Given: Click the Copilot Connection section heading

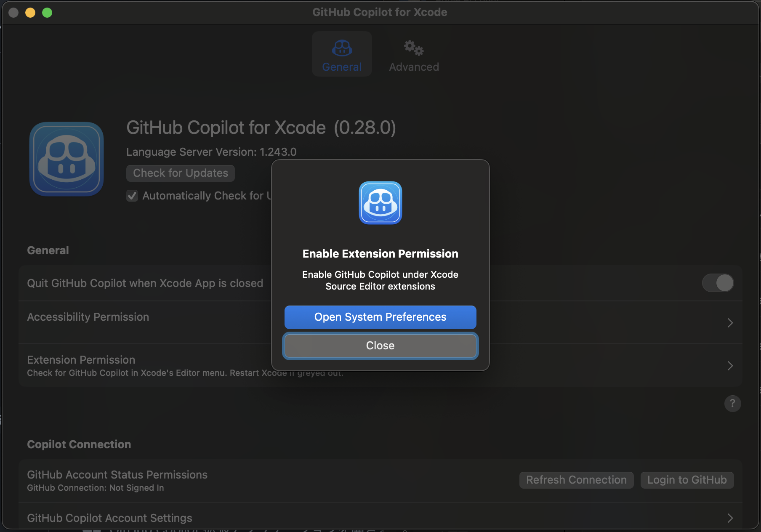Looking at the screenshot, I should [79, 444].
